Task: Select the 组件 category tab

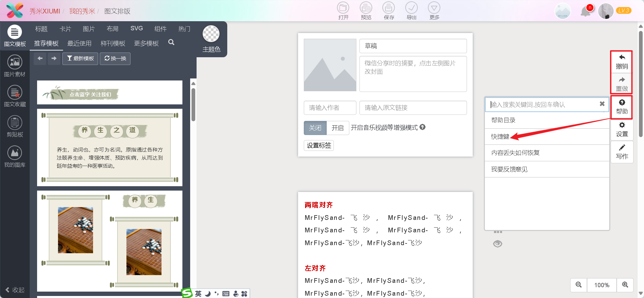Action: tap(160, 29)
